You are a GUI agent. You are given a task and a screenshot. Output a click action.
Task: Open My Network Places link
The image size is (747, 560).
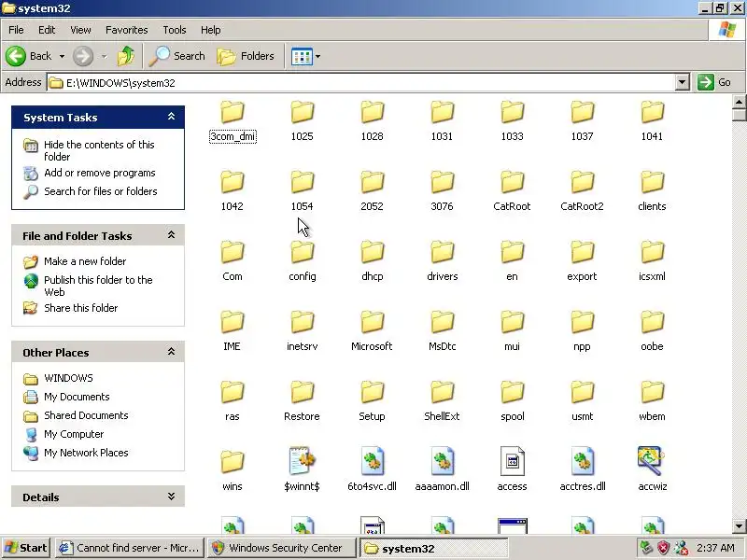coord(86,453)
